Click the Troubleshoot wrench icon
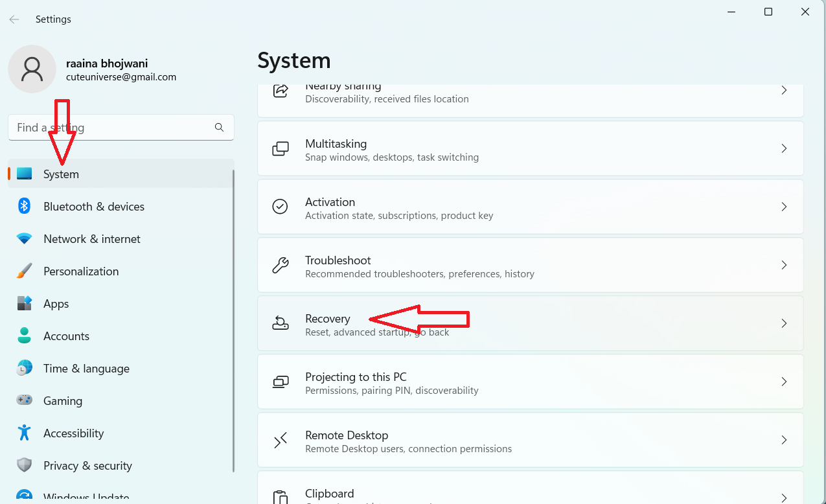Screen dimensions: 826x504 (x=280, y=265)
